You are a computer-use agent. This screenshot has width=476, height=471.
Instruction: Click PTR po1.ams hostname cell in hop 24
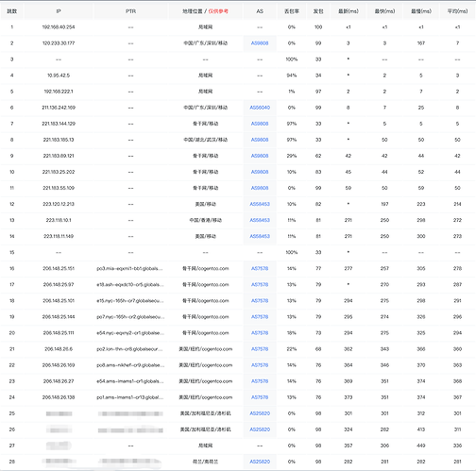coord(130,397)
